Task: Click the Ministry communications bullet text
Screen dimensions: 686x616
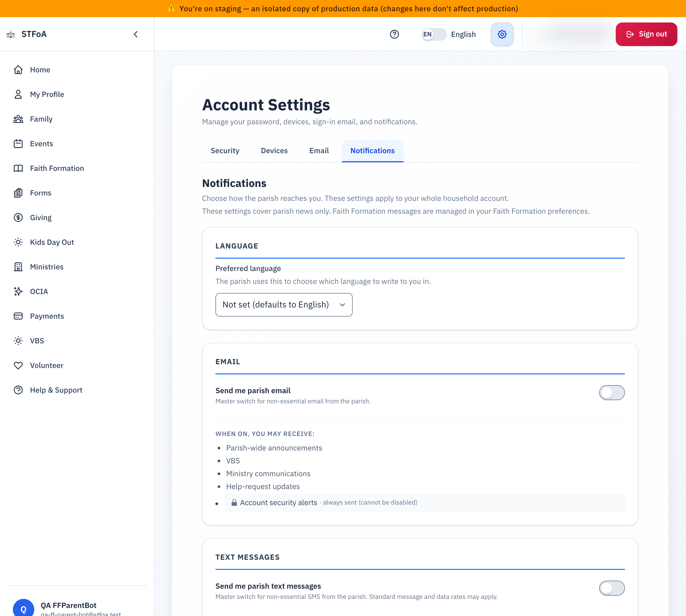Action: 268,474
